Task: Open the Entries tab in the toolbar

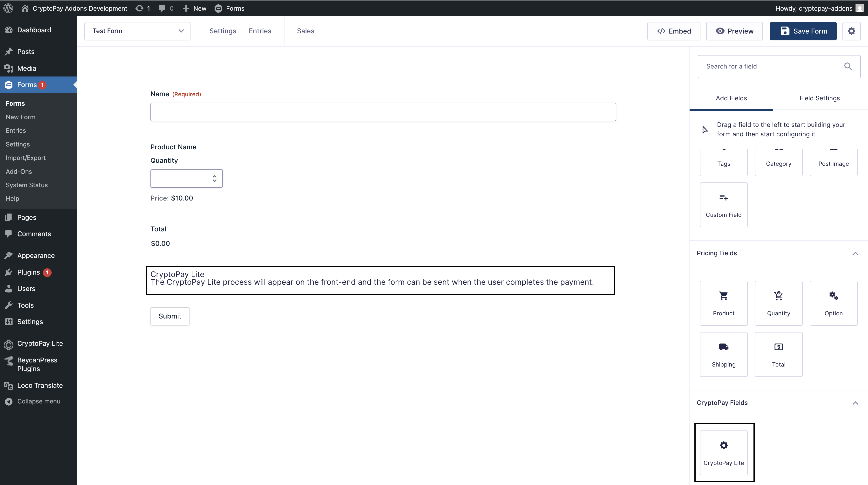Action: coord(260,31)
